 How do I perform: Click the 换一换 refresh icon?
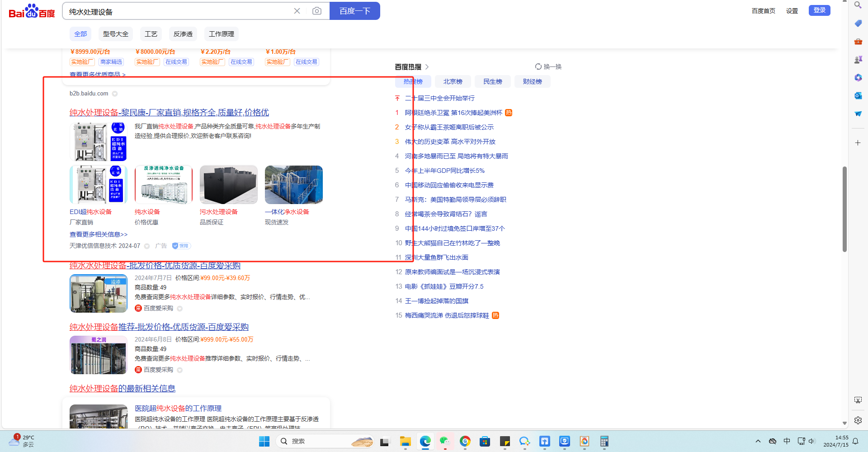pos(538,67)
